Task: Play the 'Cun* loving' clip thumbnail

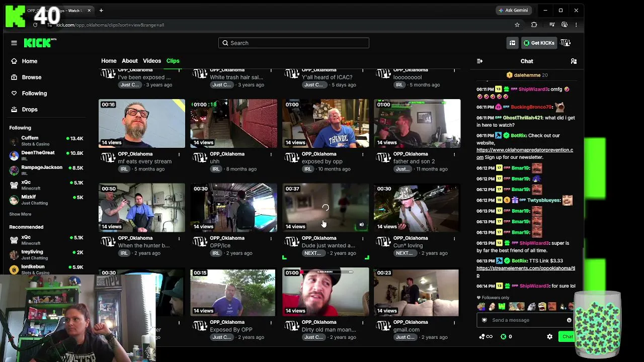Action: (x=417, y=208)
